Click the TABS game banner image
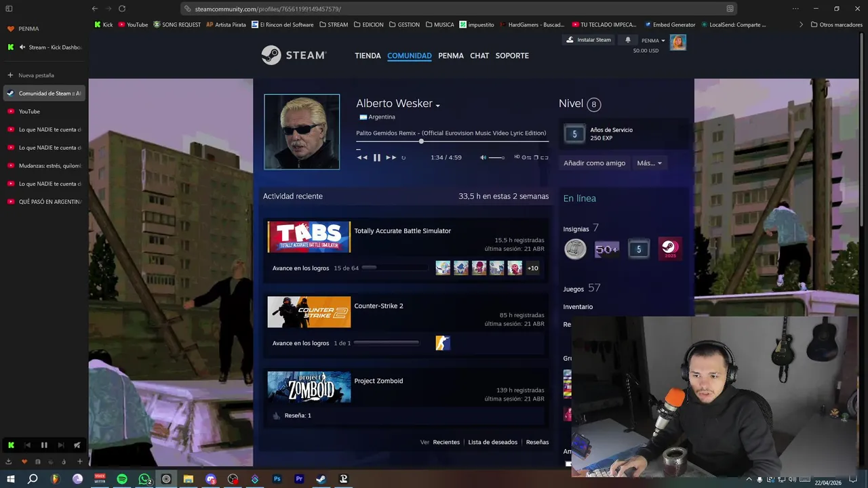The height and width of the screenshot is (488, 868). point(309,237)
